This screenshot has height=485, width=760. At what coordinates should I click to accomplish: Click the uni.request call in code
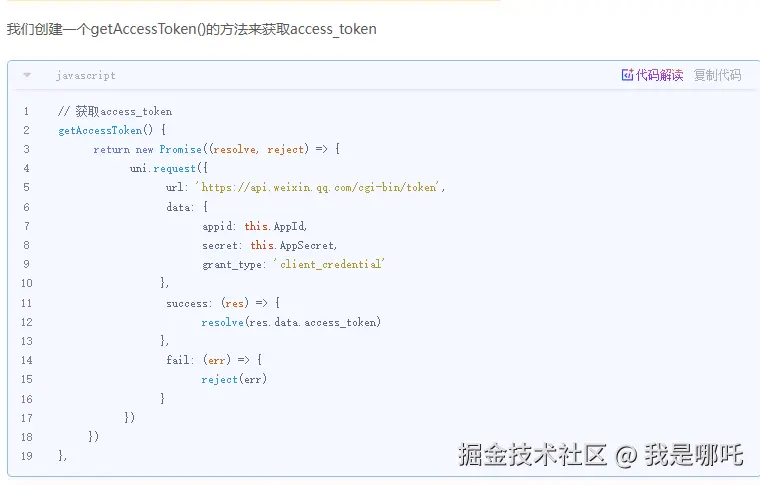[x=165, y=168]
